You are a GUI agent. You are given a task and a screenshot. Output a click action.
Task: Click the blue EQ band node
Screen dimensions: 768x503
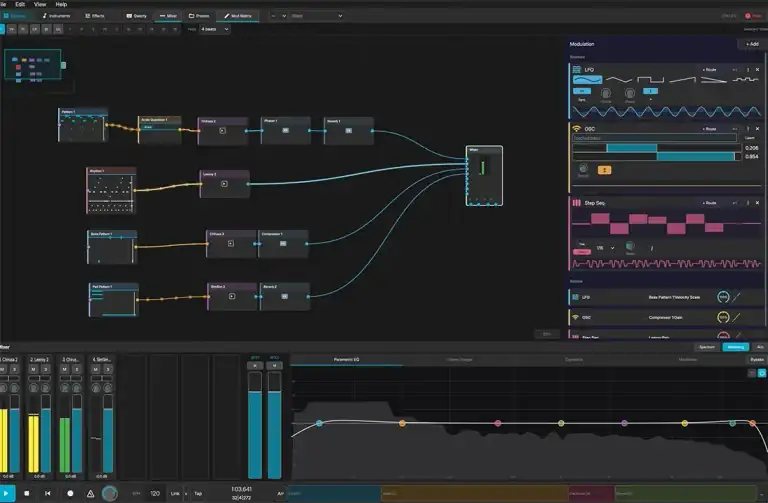319,423
